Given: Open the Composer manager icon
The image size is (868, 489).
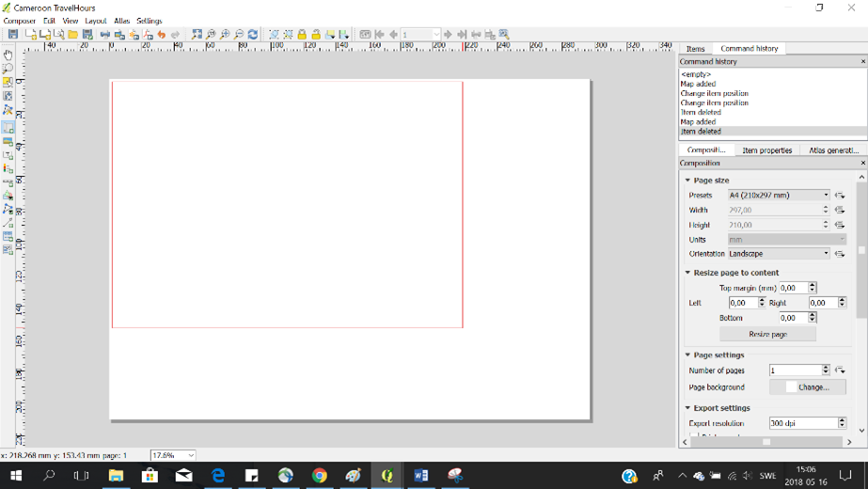Looking at the screenshot, I should click(59, 35).
